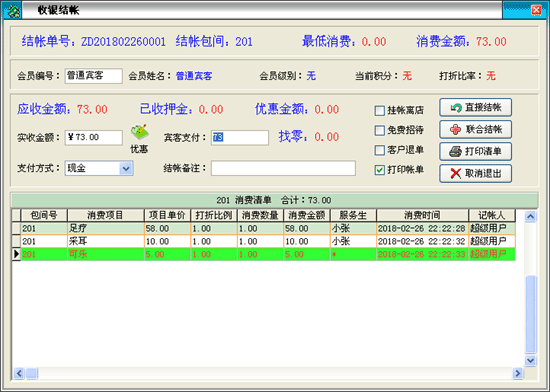Click the list's scroll down arrow

point(530,360)
